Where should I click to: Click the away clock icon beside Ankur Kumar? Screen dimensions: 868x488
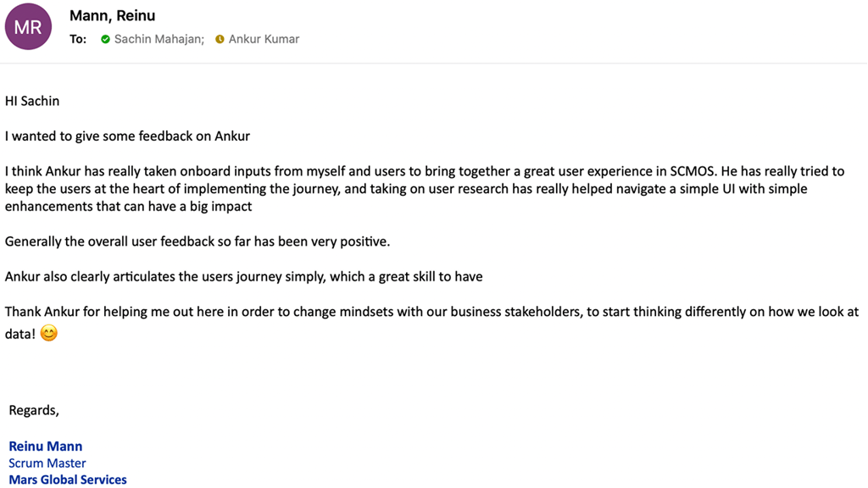(x=220, y=39)
